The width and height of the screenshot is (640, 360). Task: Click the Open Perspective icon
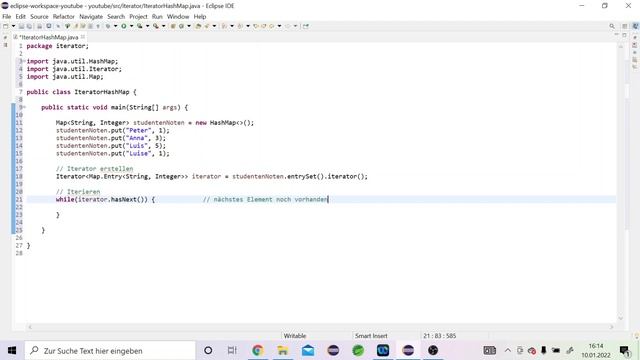click(625, 26)
